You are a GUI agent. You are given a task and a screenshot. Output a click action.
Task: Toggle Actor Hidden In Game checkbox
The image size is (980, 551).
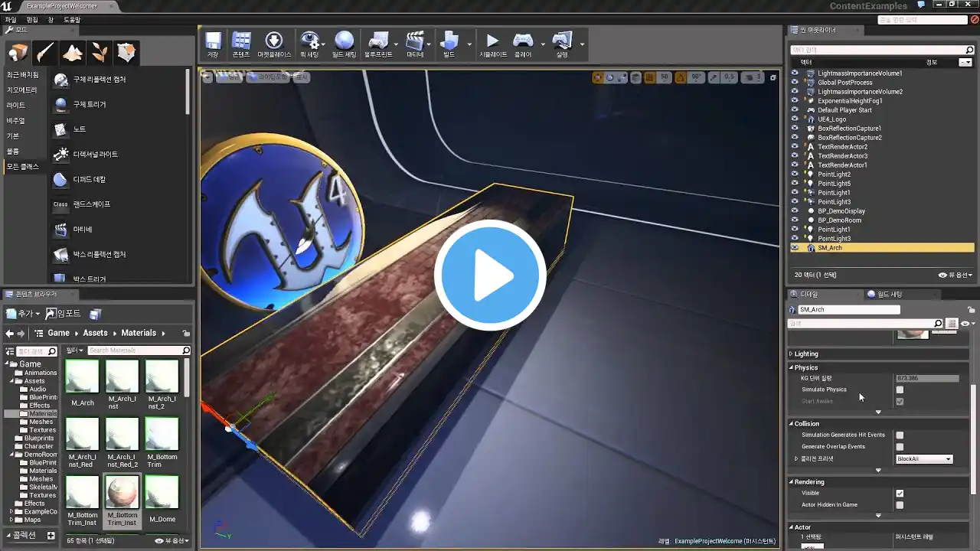click(x=900, y=505)
